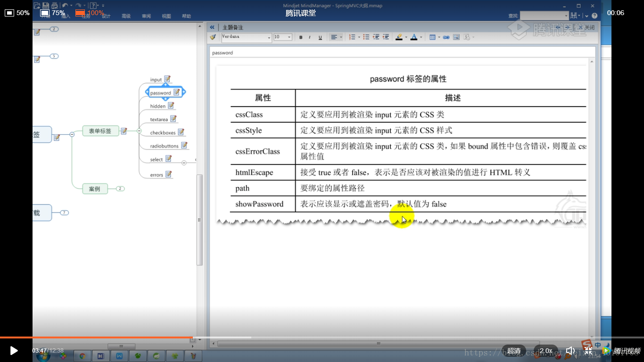Image resolution: width=644 pixels, height=362 pixels.
Task: Select the 案例 topic
Action: (95, 189)
